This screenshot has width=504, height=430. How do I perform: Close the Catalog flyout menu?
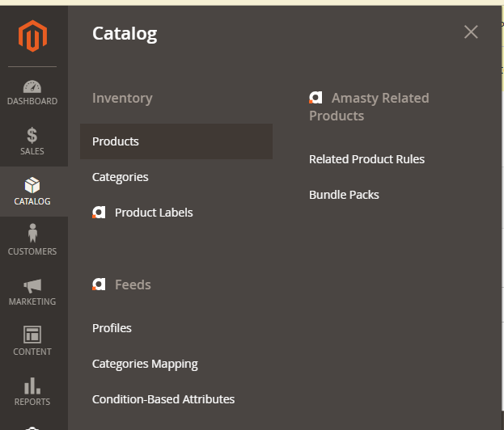coord(471,32)
